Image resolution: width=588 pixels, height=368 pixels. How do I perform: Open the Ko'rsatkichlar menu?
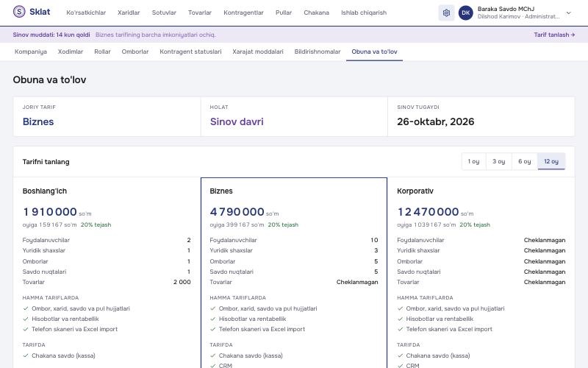pyautogui.click(x=86, y=13)
